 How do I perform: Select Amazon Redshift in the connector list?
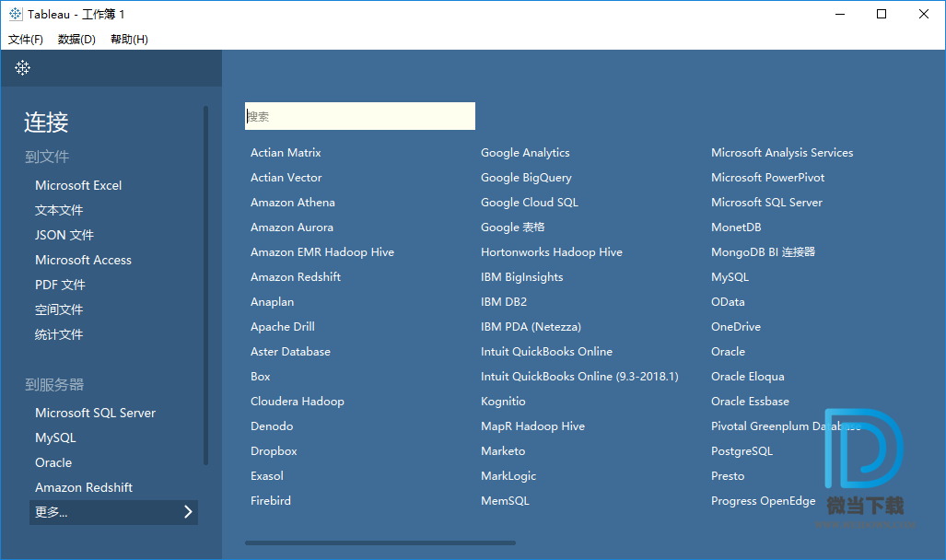[296, 276]
